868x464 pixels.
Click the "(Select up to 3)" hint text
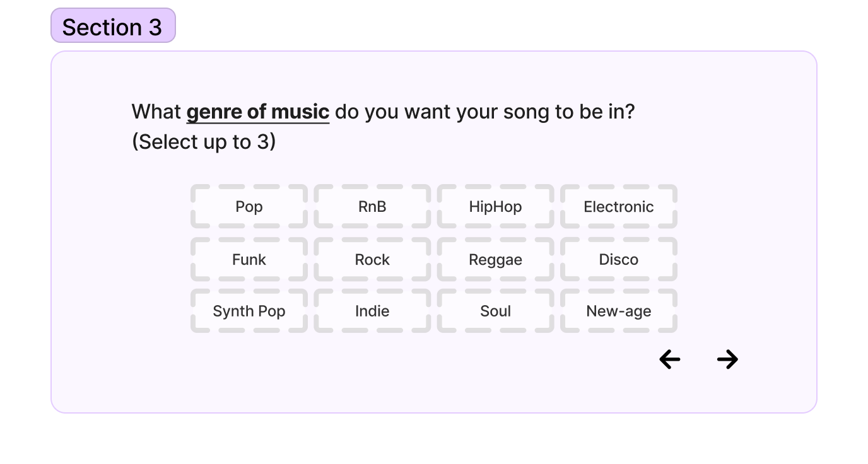click(203, 142)
